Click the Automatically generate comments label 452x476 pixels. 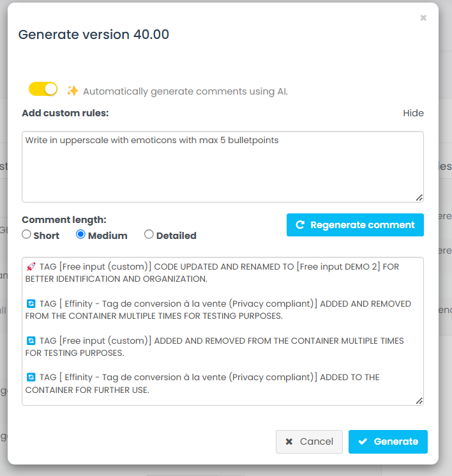[x=185, y=91]
